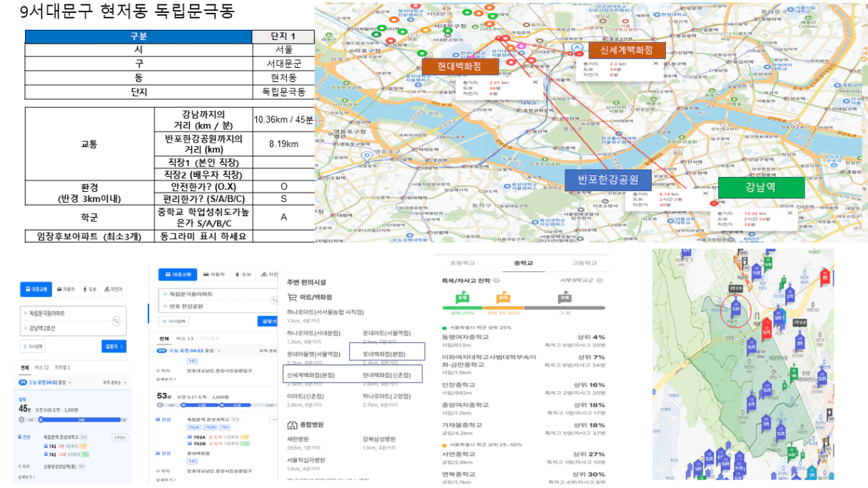The height and width of the screenshot is (488, 868).
Task: Choose 도보 walking mode in 강남역 route panel
Action: pyautogui.click(x=90, y=289)
